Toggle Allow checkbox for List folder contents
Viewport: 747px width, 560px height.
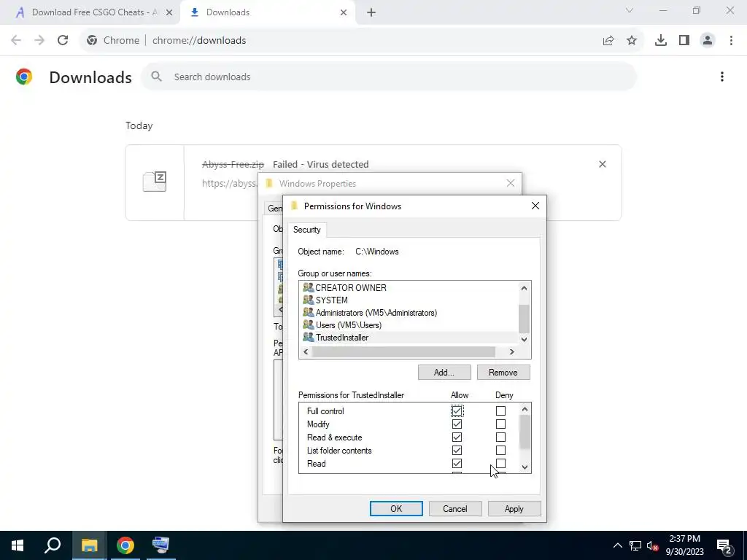(457, 450)
